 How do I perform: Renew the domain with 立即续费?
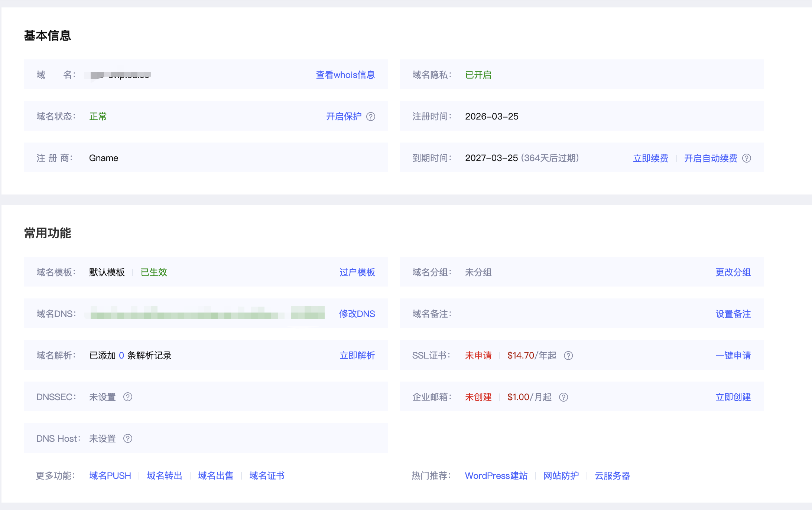pyautogui.click(x=650, y=158)
